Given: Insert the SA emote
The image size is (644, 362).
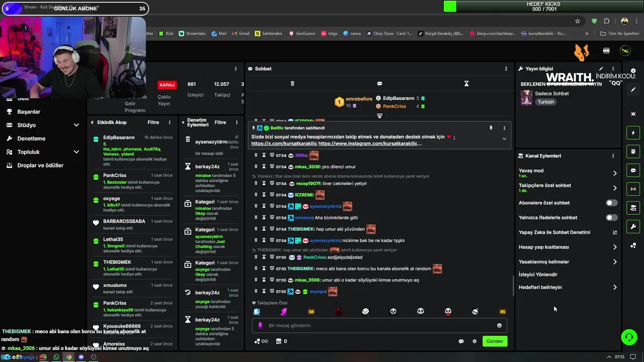Looking at the screenshot, I should tap(311, 312).
